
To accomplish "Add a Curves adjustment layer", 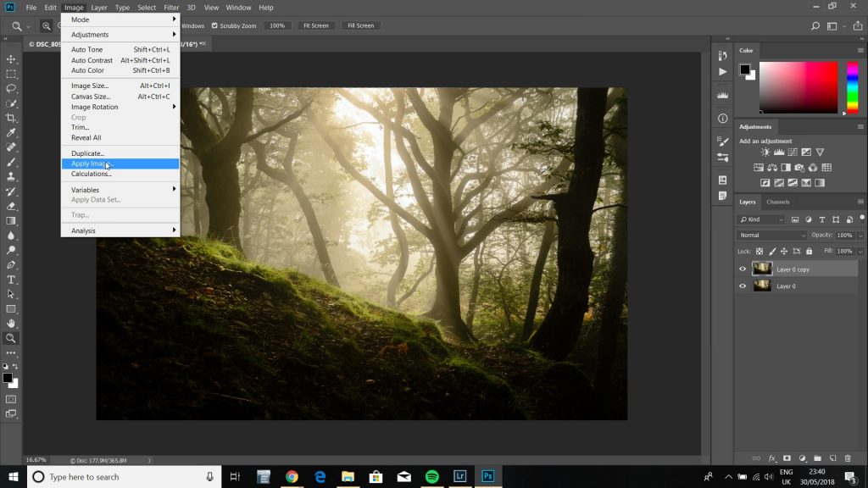I will (791, 152).
